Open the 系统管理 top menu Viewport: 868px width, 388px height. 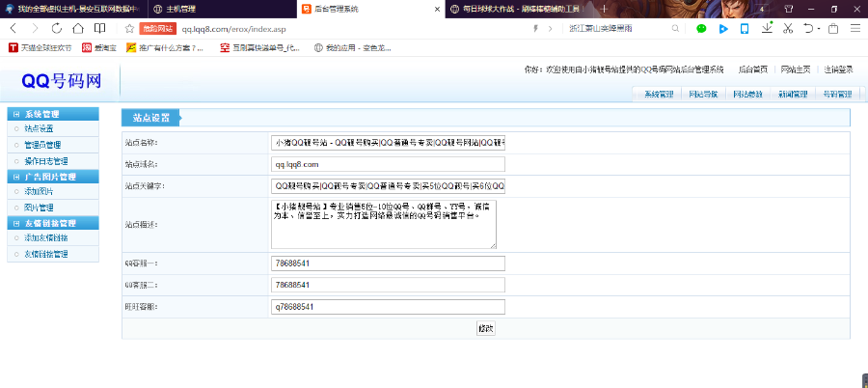(x=658, y=95)
